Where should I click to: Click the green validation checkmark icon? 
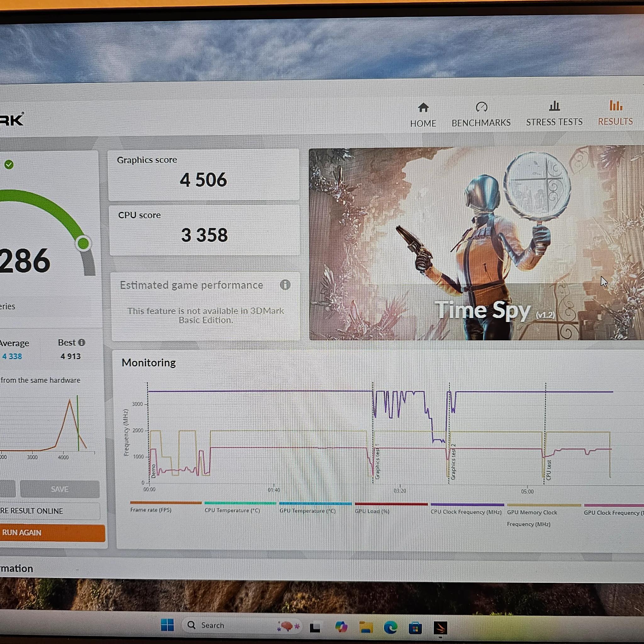(x=9, y=164)
